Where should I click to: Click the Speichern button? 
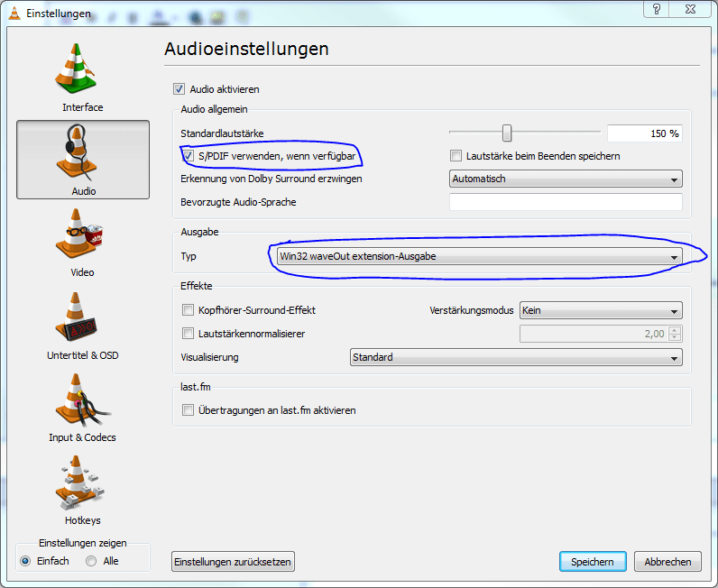click(593, 562)
